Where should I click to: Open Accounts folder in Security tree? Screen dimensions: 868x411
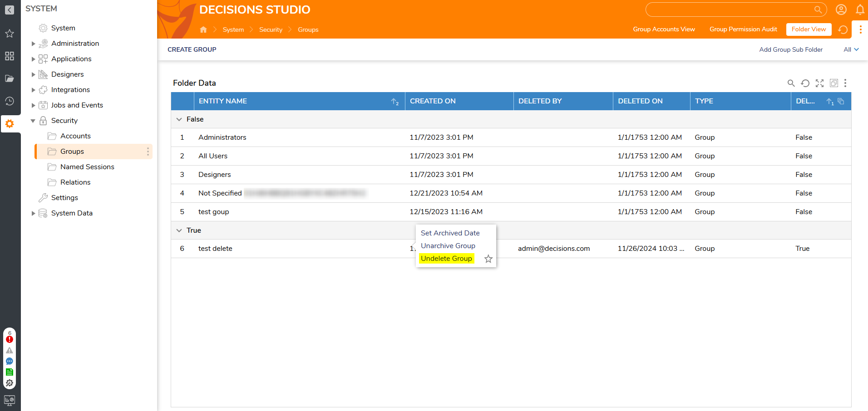(x=75, y=136)
